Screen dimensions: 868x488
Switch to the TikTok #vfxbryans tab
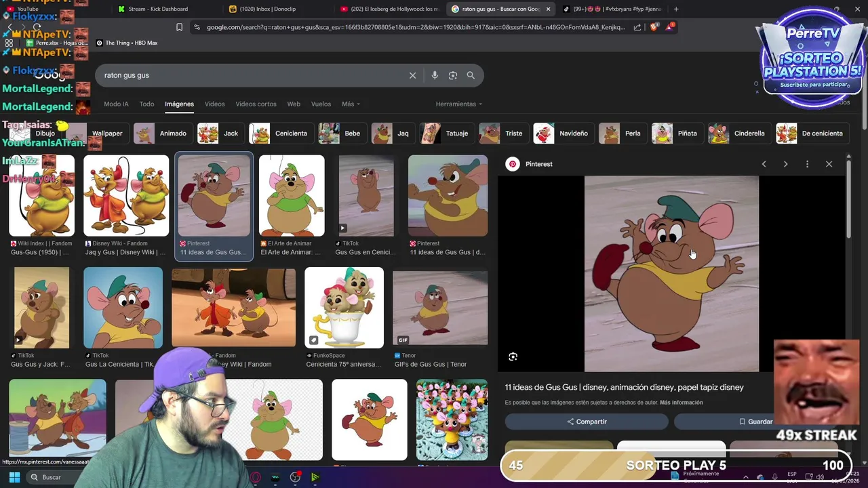[x=612, y=9]
